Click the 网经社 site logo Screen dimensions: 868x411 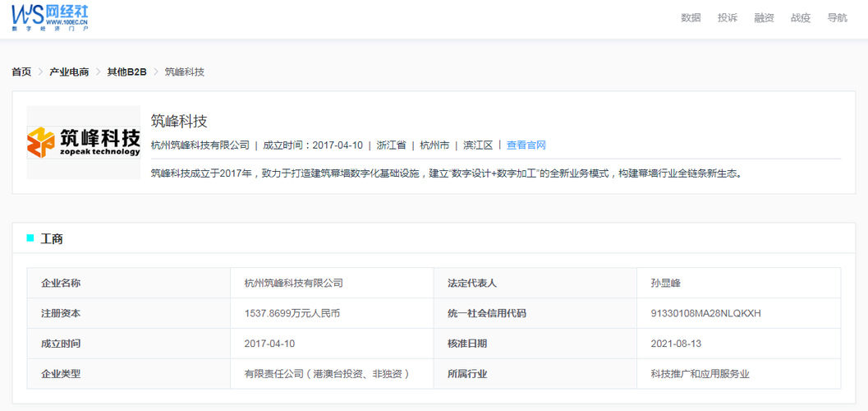coord(50,17)
